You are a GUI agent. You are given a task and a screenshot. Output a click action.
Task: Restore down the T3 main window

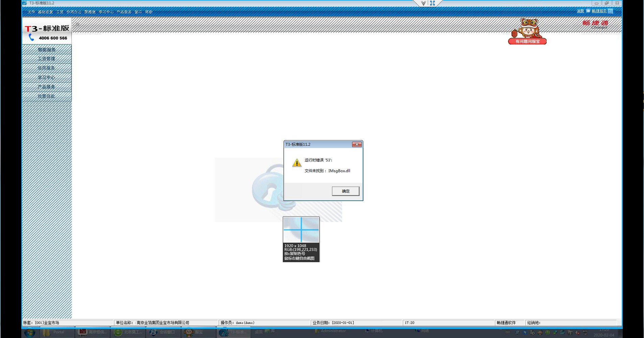click(x=607, y=3)
